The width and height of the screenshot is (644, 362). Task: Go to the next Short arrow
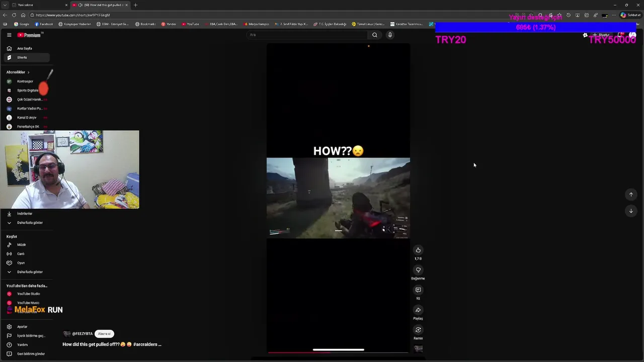point(631,211)
